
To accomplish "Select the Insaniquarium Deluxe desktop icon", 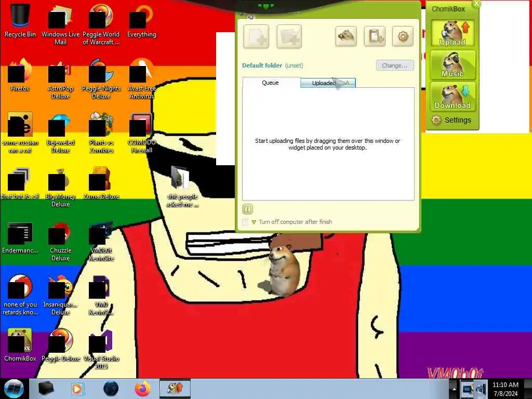I will (60, 295).
